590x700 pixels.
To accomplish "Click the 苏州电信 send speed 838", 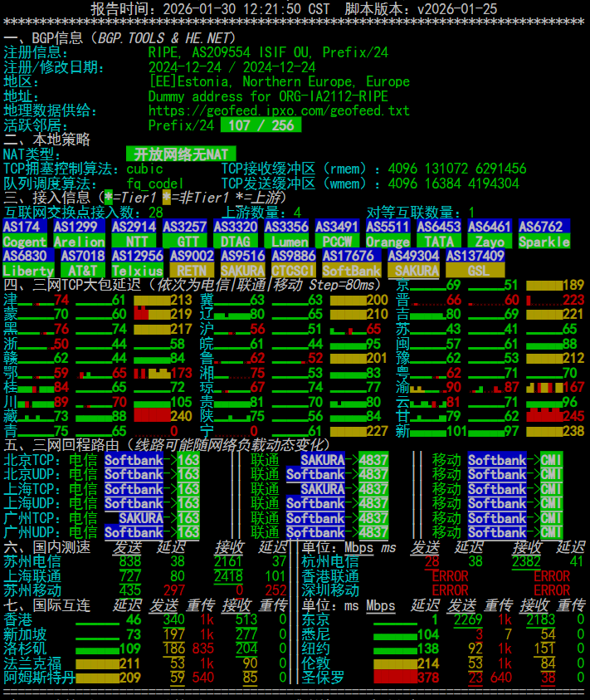I will click(130, 561).
